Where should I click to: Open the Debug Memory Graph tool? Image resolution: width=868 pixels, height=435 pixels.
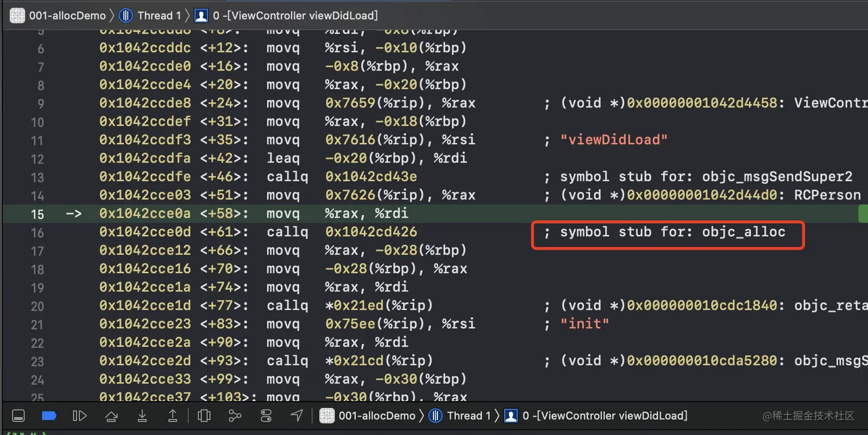click(x=235, y=415)
